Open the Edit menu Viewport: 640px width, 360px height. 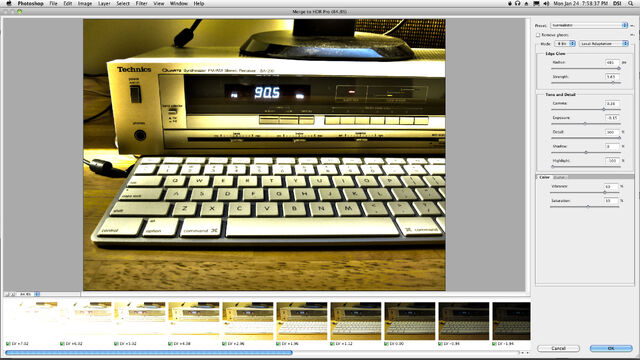[68, 3]
